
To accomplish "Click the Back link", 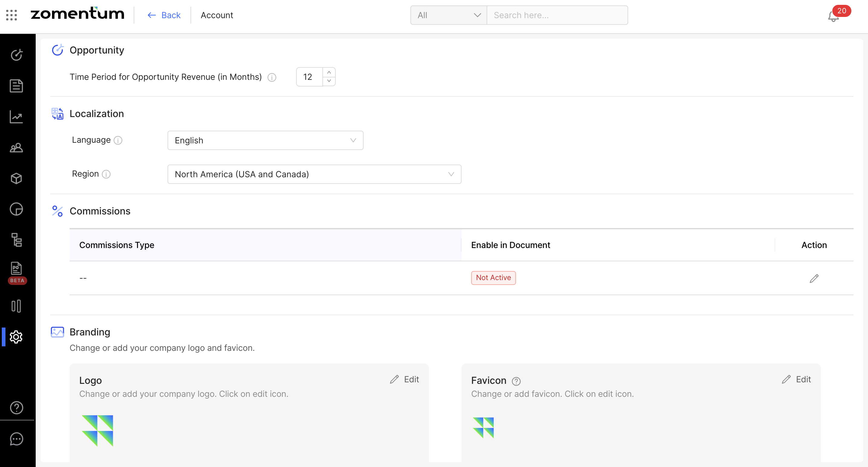I will (164, 15).
